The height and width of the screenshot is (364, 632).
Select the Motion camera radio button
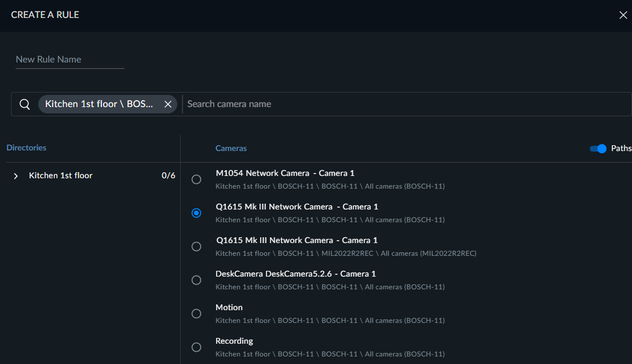pos(196,314)
